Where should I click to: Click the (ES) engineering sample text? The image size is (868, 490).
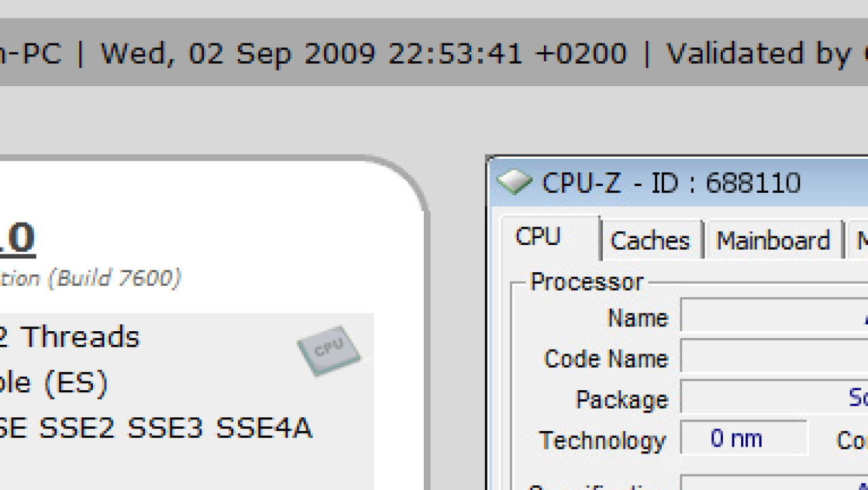[76, 383]
